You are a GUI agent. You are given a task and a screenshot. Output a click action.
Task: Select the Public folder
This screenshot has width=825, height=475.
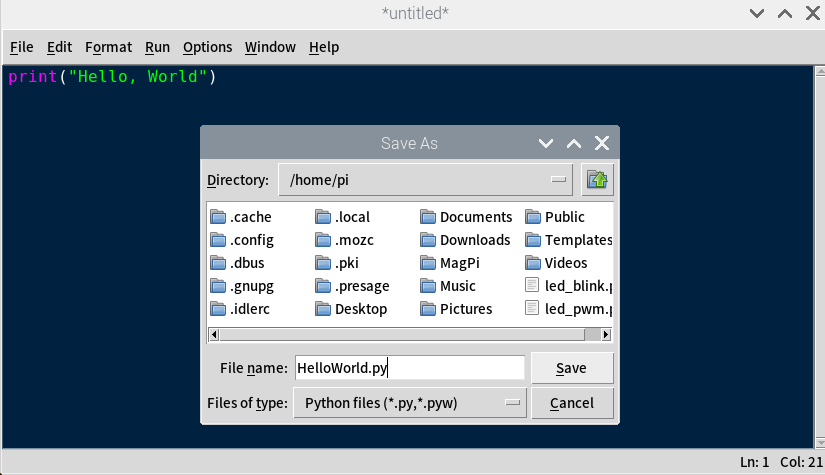point(555,217)
